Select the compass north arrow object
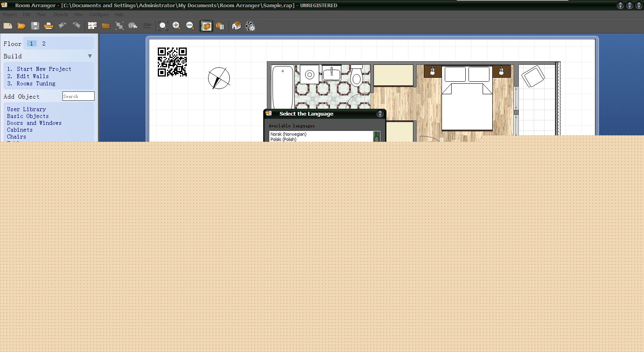The height and width of the screenshot is (352, 644). tap(219, 78)
